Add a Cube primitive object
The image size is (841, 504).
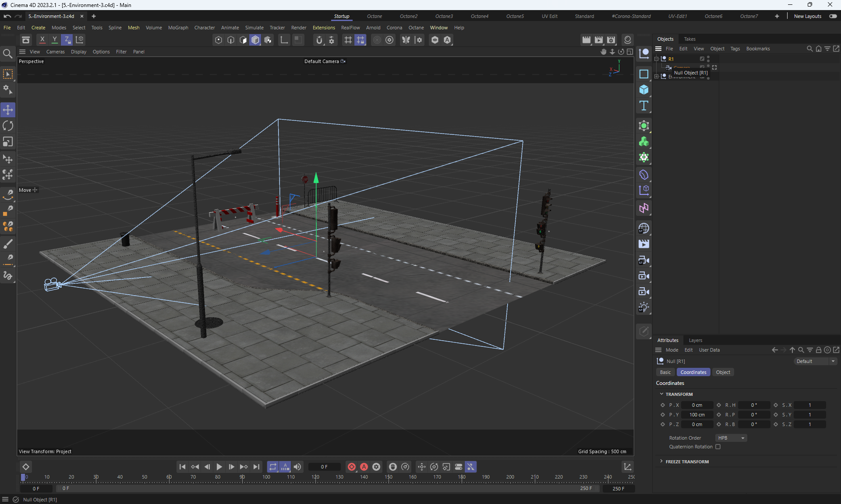pyautogui.click(x=643, y=90)
